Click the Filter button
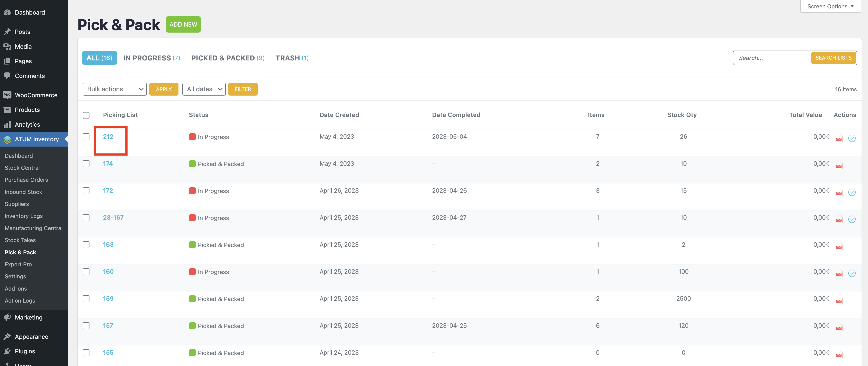Image resolution: width=868 pixels, height=366 pixels. [243, 89]
